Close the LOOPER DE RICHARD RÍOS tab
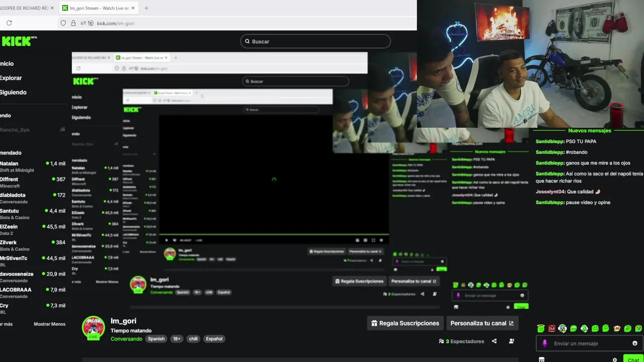Image resolution: width=644 pixels, height=362 pixels. (x=52, y=8)
